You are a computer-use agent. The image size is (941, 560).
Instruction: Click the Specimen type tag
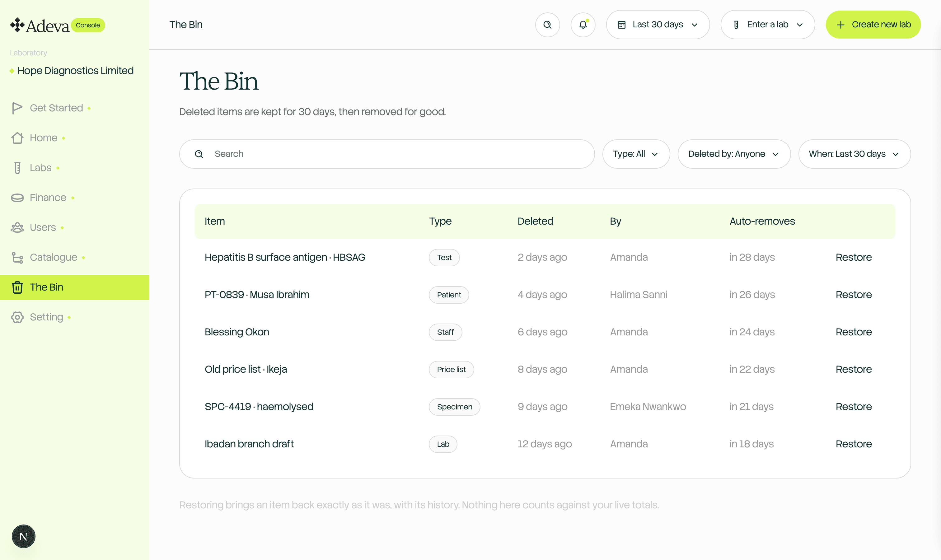[454, 407]
